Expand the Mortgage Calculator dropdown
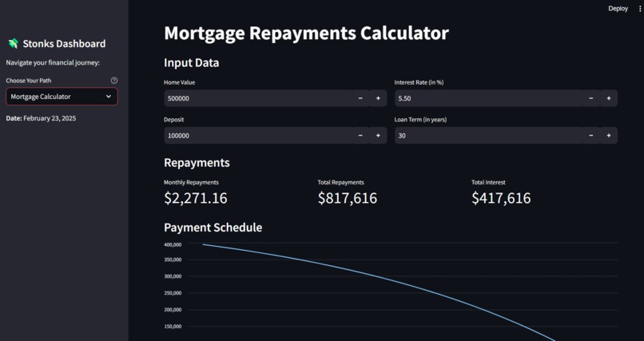The image size is (644, 341). pyautogui.click(x=62, y=97)
